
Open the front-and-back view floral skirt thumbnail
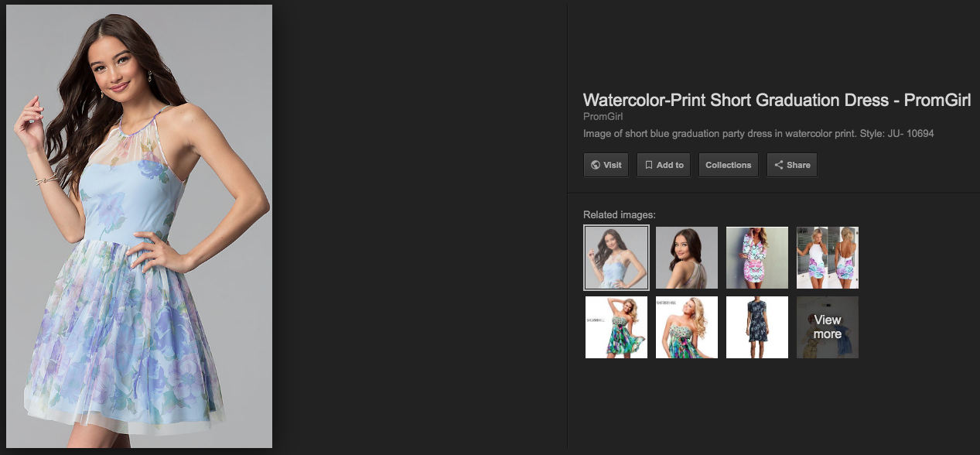pyautogui.click(x=828, y=258)
